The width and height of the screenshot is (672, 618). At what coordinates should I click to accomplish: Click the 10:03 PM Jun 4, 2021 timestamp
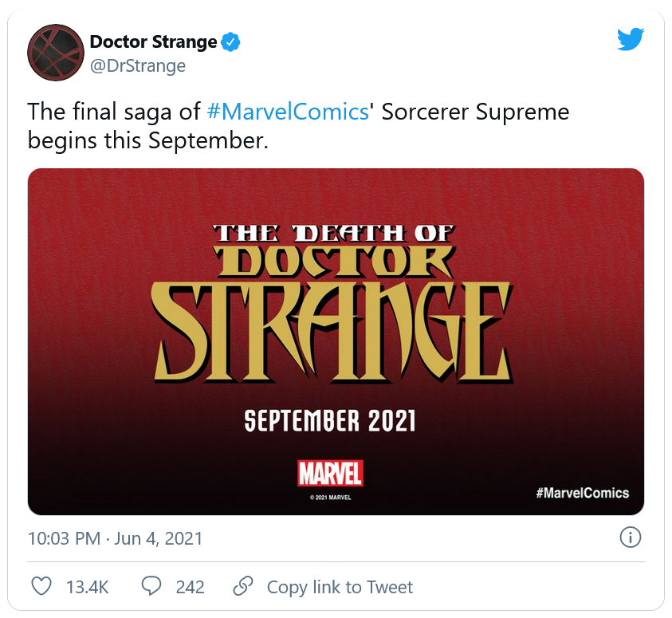tap(115, 538)
